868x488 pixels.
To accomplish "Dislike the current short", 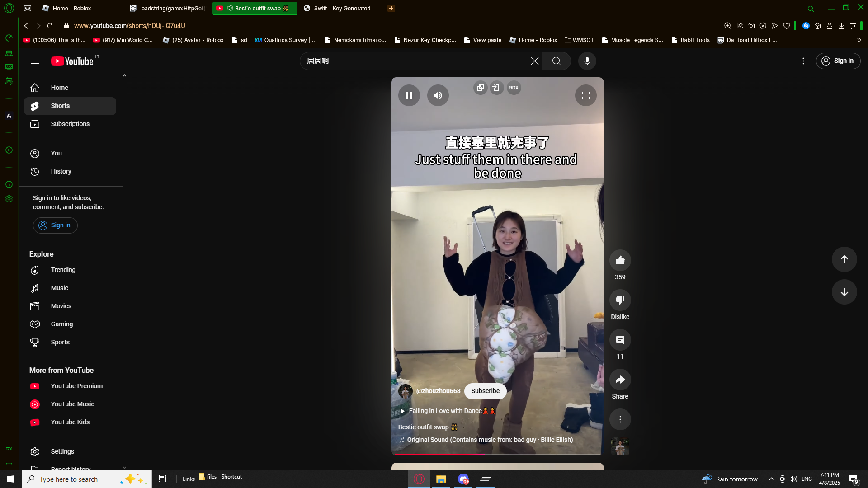I will tap(620, 300).
